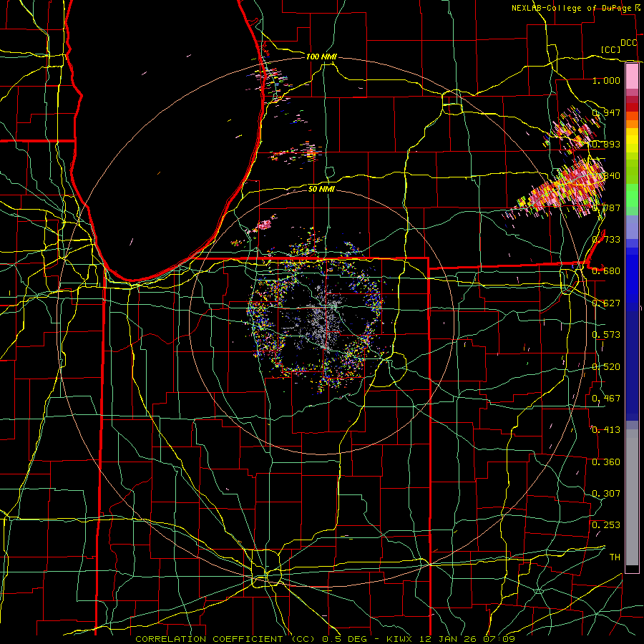Select the 0.573 scale value
644x644 pixels.
coord(606,335)
